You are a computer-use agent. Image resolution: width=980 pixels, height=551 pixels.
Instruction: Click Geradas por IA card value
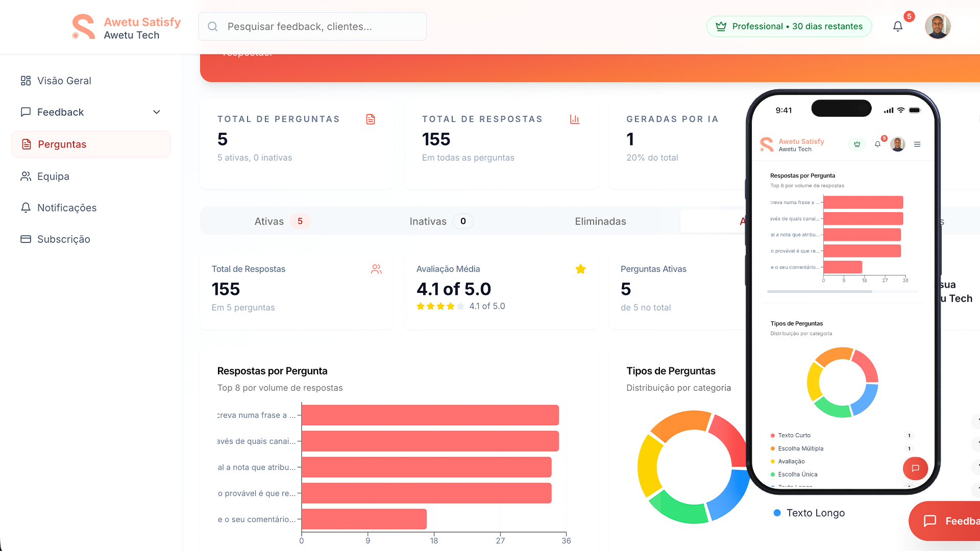630,139
